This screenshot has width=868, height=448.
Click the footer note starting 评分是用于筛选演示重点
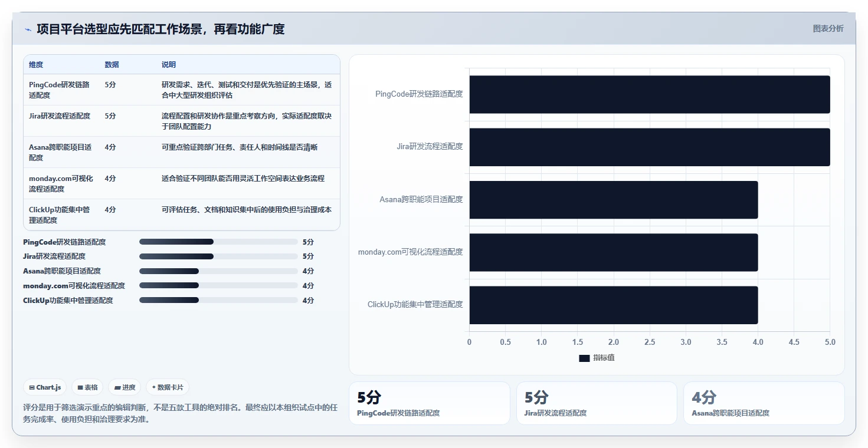(180, 413)
